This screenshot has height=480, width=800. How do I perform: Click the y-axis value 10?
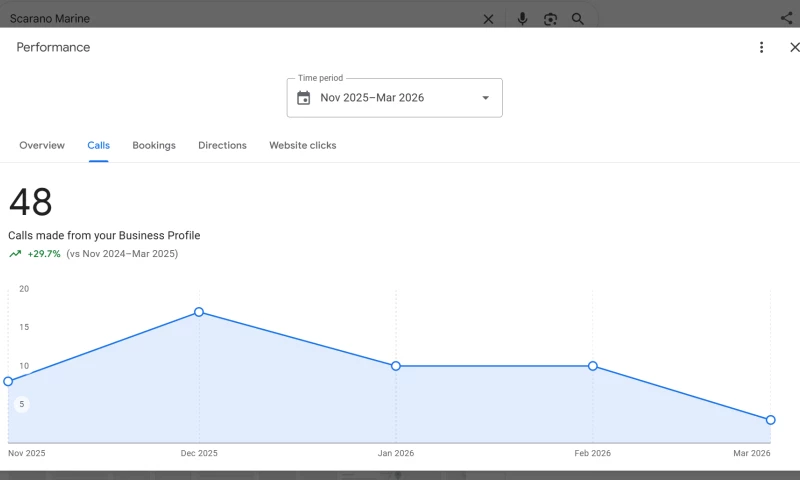coord(24,366)
